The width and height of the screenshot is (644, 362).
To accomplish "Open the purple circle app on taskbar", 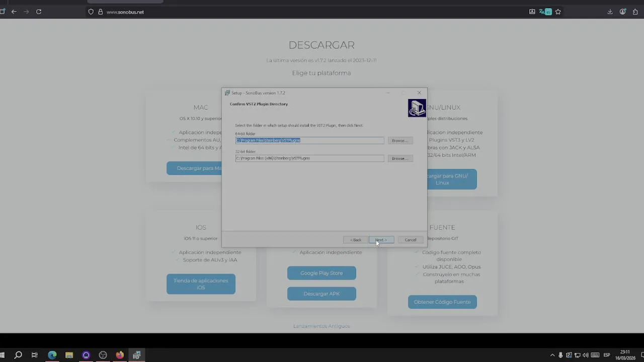I will coord(86,355).
